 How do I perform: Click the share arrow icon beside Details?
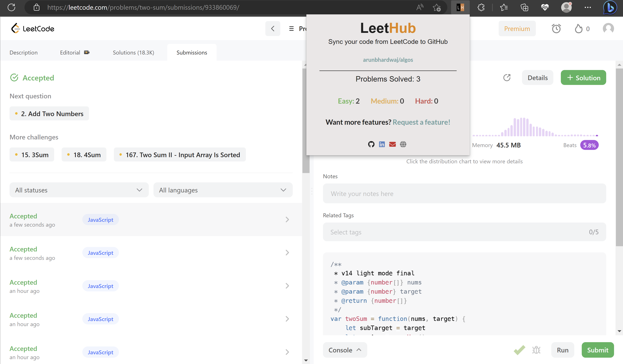click(x=507, y=78)
